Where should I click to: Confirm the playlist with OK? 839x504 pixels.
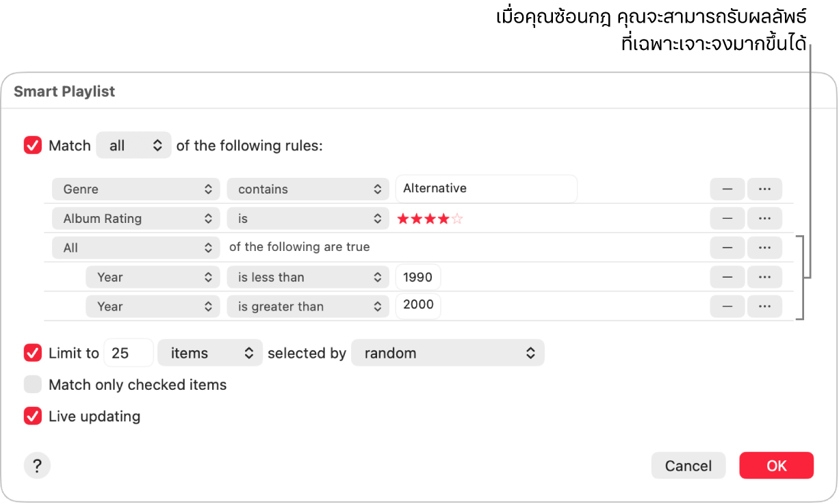[776, 466]
